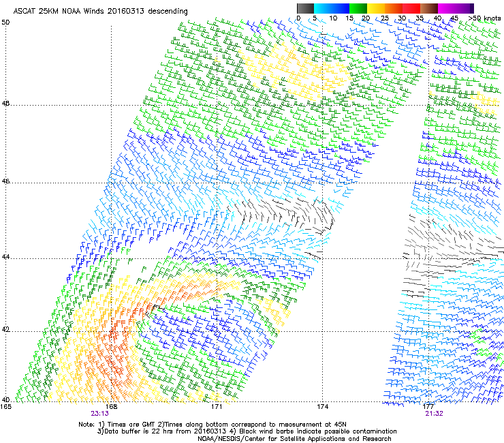Select latitude label '44' on left axis
This screenshot has width=504, height=443.
[x=5, y=257]
